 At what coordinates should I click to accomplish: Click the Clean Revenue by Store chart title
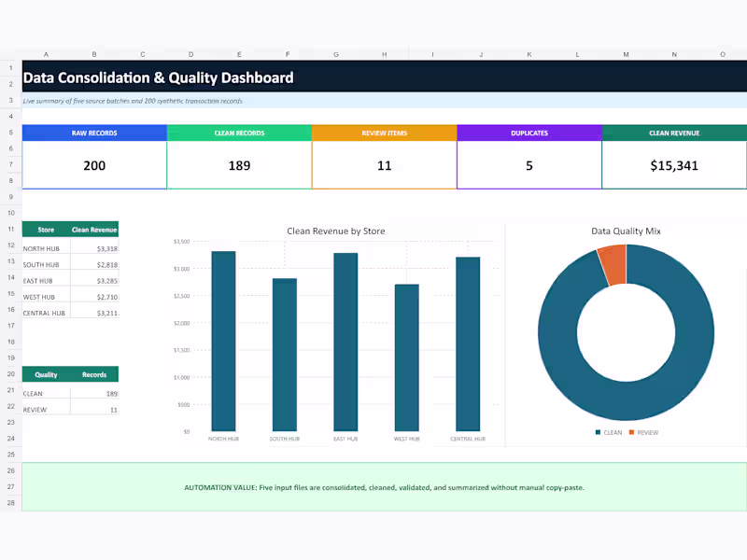point(336,231)
